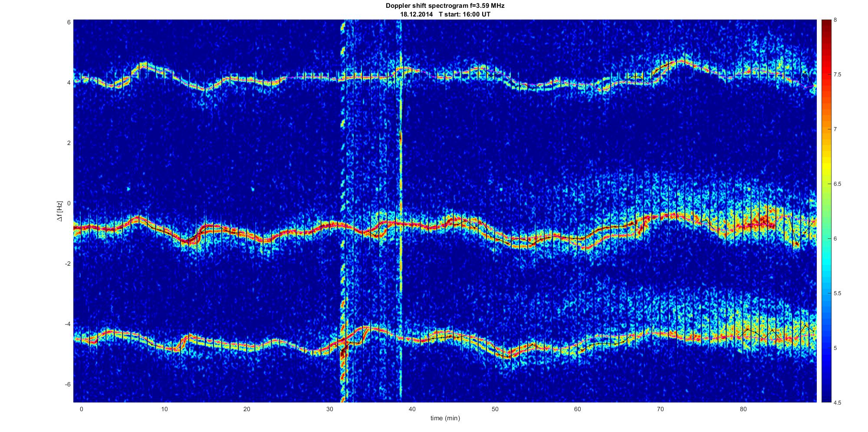Click the bright vertical interference line near 38 min
Image resolution: width=868 pixels, height=432 pixels.
[x=401, y=211]
